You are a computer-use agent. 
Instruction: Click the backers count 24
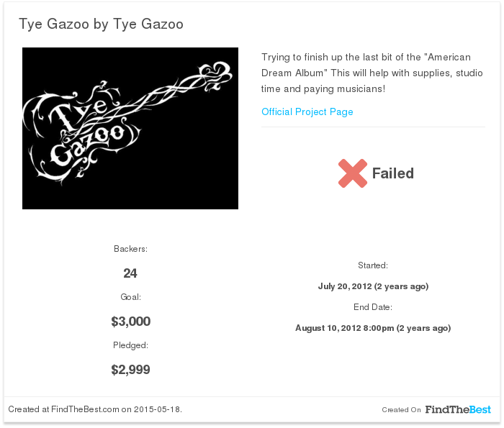tap(130, 273)
